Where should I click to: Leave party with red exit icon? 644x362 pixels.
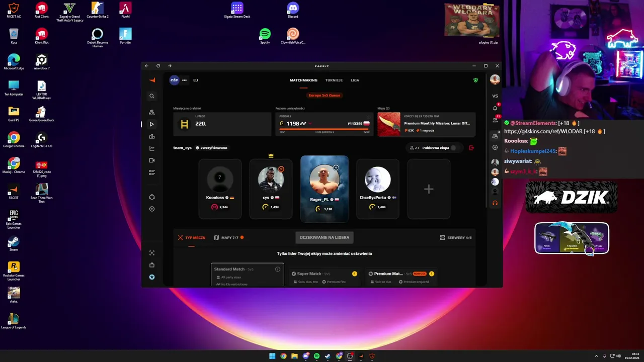coord(471,148)
